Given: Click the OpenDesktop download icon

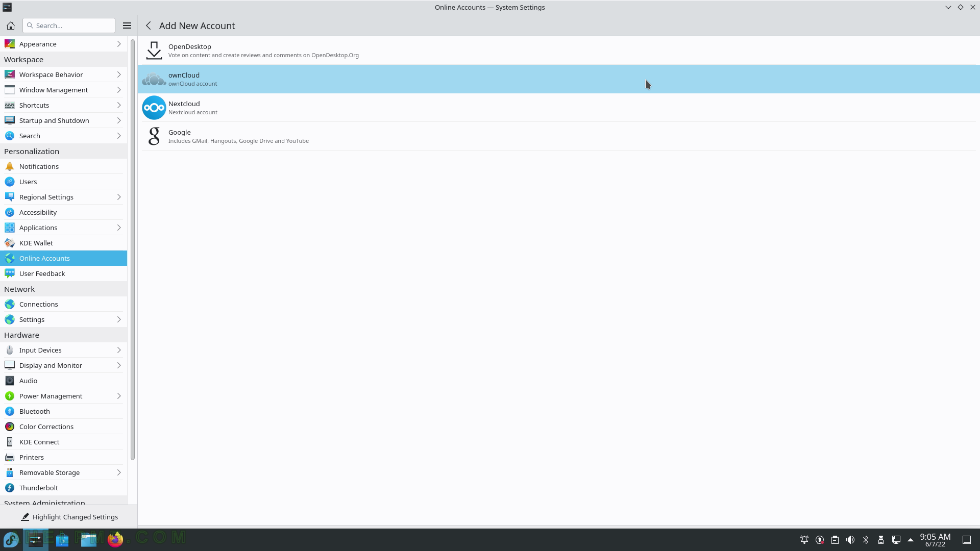Looking at the screenshot, I should click(154, 51).
